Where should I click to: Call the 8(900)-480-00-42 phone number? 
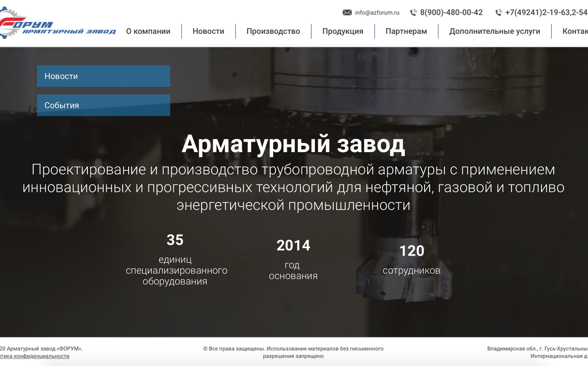pos(451,12)
